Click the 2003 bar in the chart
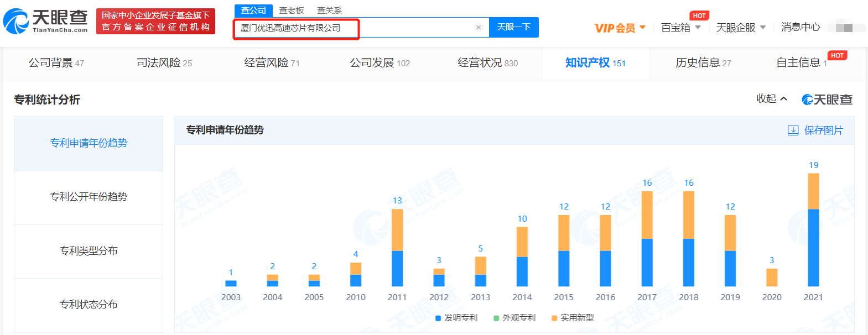 click(x=231, y=284)
